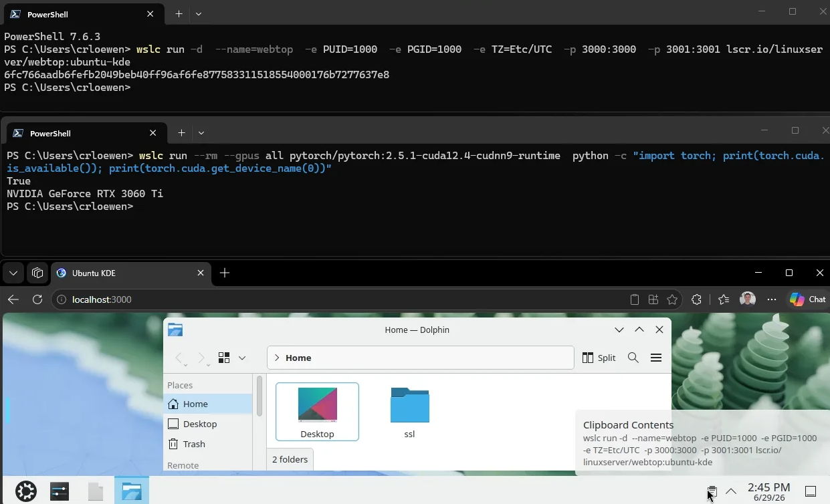This screenshot has width=830, height=504.
Task: Select Desktop in Places panel
Action: point(208,424)
